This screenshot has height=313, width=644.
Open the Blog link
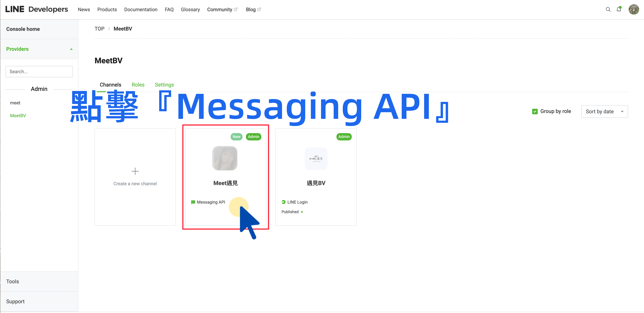pos(250,9)
